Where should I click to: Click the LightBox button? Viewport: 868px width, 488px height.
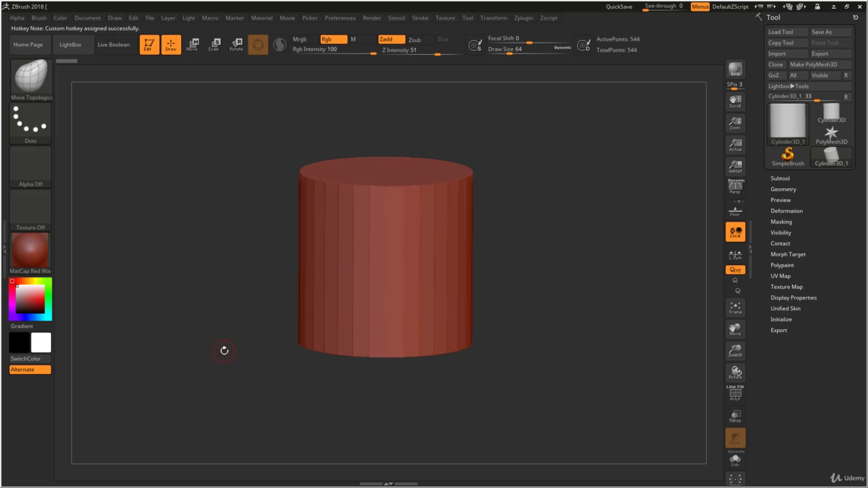[71, 45]
